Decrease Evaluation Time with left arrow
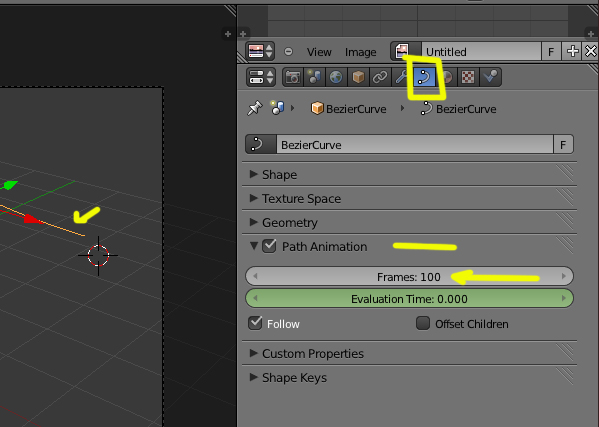 point(255,298)
